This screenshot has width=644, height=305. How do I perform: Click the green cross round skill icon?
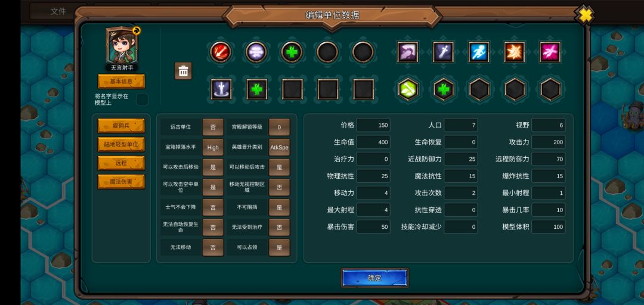tap(292, 52)
